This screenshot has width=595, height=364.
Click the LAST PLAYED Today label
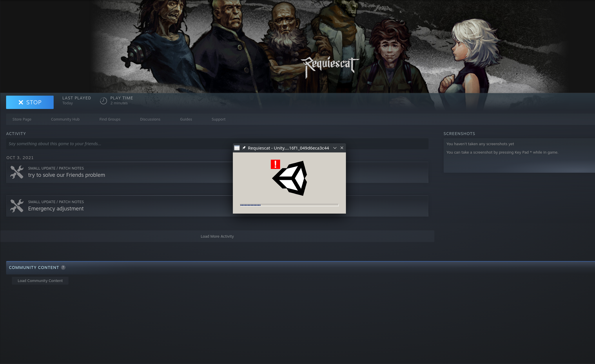[x=77, y=101]
